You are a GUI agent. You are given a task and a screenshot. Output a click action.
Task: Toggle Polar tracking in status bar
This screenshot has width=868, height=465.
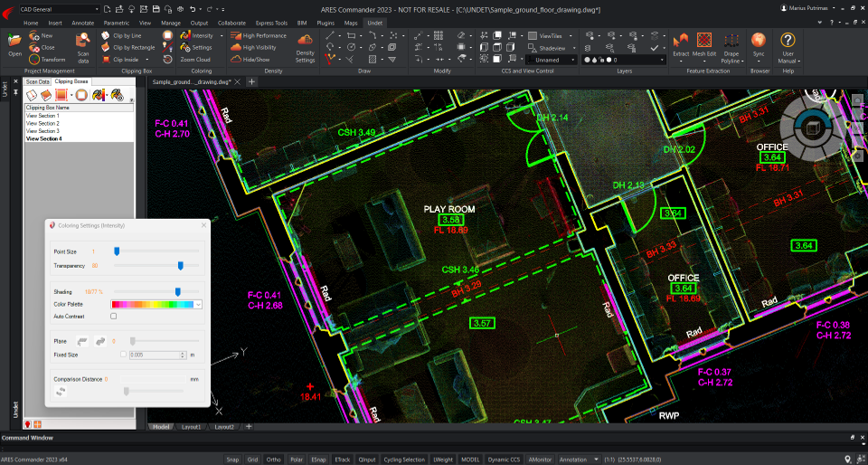(297, 460)
